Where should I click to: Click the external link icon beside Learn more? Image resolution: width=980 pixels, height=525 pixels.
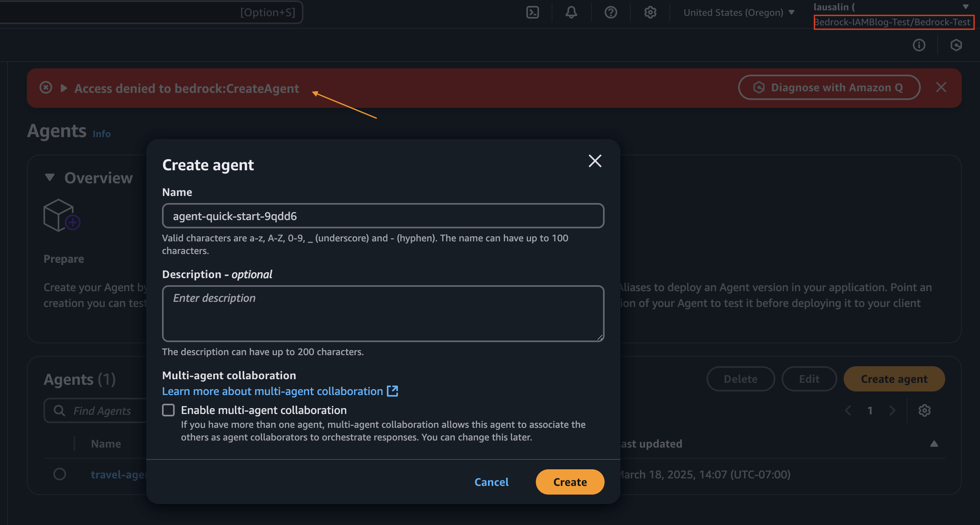coord(392,391)
